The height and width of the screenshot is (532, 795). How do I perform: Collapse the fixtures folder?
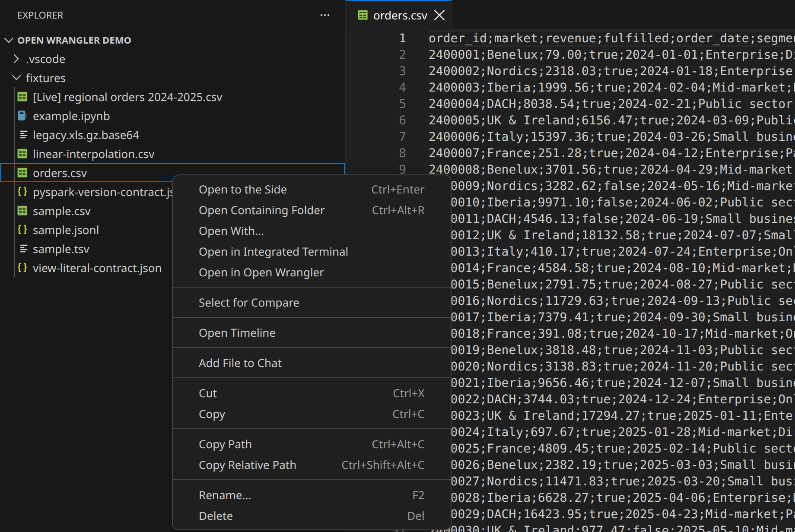tap(16, 78)
